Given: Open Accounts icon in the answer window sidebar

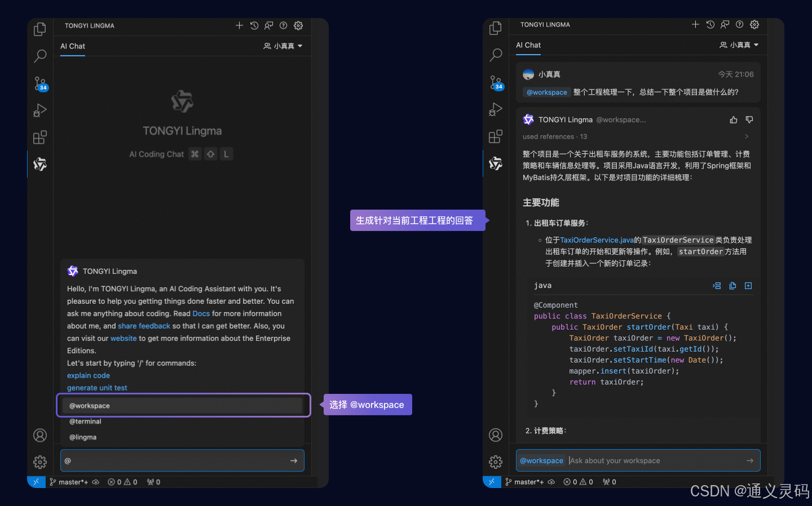Looking at the screenshot, I should [x=496, y=435].
